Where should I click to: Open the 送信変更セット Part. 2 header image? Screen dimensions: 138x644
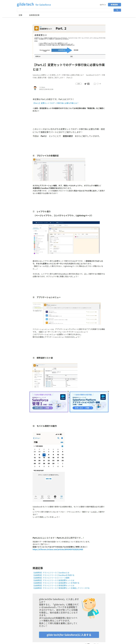click(x=69, y=42)
